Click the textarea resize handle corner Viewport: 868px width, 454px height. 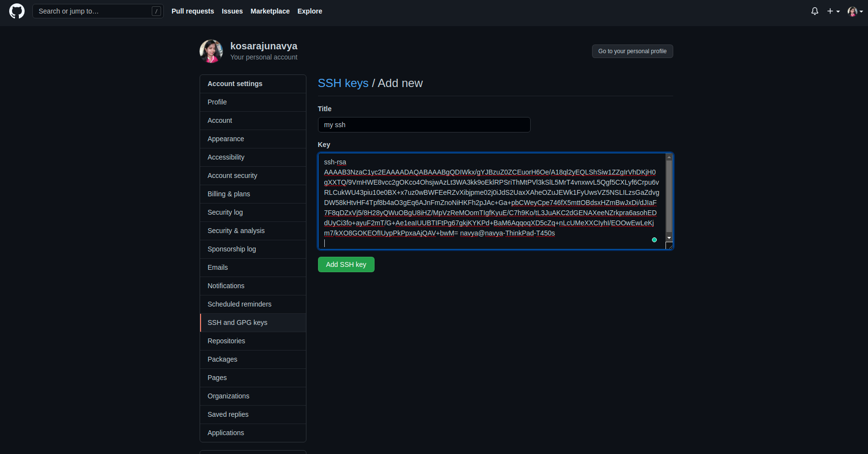pos(669,246)
